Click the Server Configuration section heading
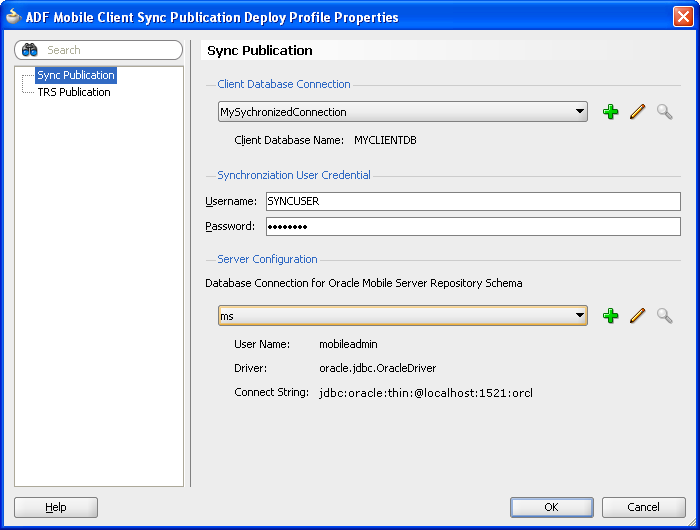The width and height of the screenshot is (700, 530). 267,259
